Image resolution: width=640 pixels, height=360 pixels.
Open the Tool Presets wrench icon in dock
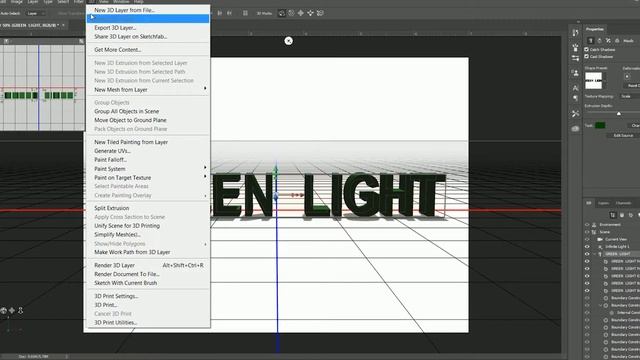point(575,113)
